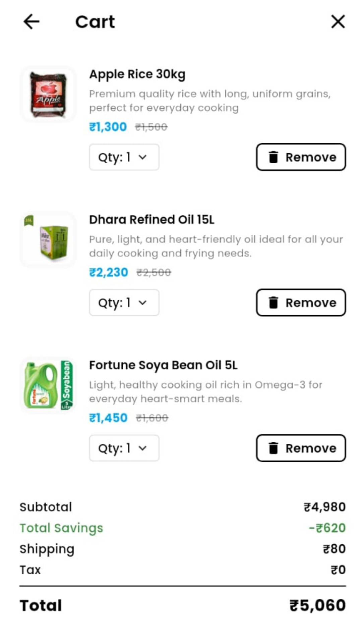The width and height of the screenshot is (362, 644).
Task: Close the Cart with the X icon
Action: point(338,22)
